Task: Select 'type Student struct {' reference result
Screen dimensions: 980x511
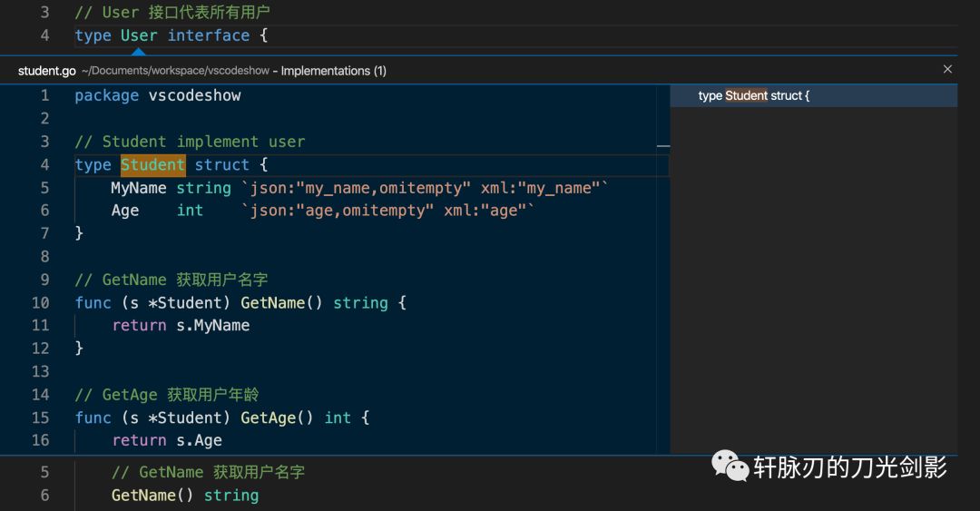Action: point(813,95)
